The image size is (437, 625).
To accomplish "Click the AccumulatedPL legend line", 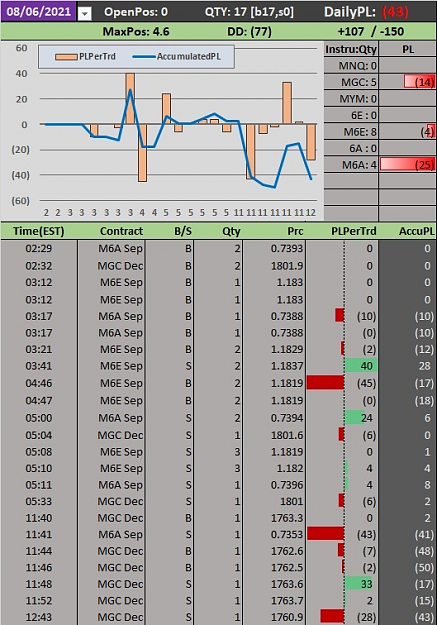I will tap(144, 57).
